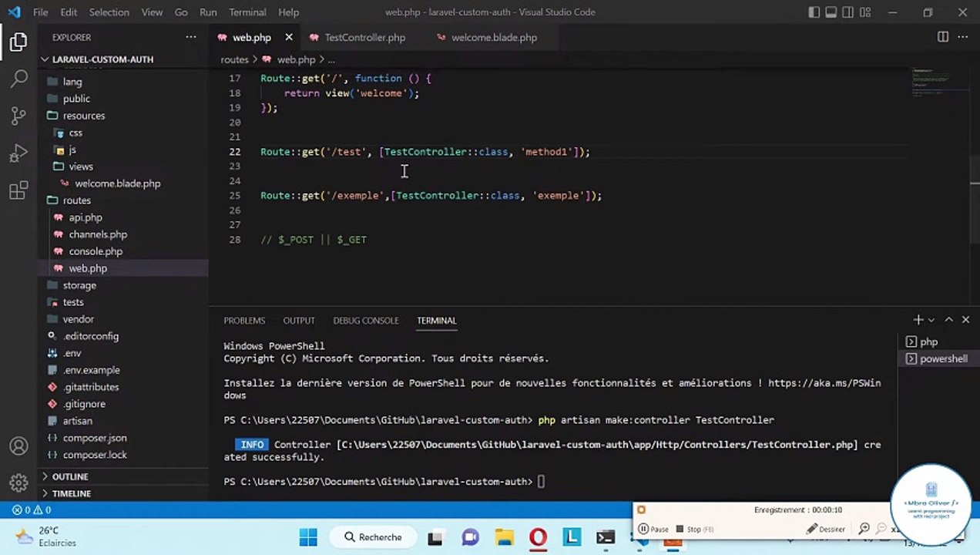Screen dimensions: 980x555
Task: Expand the lang folder
Action: [x=123, y=82]
